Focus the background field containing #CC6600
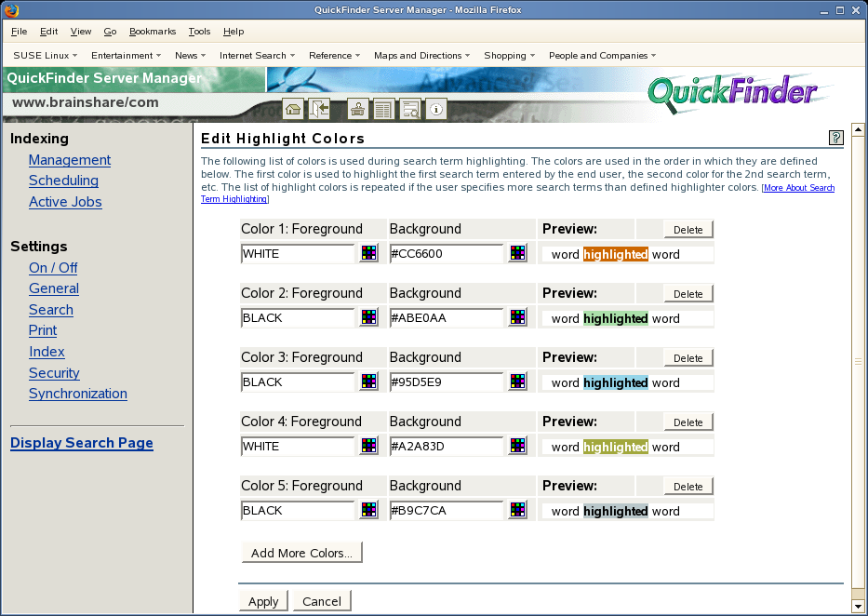The image size is (868, 616). tap(447, 253)
